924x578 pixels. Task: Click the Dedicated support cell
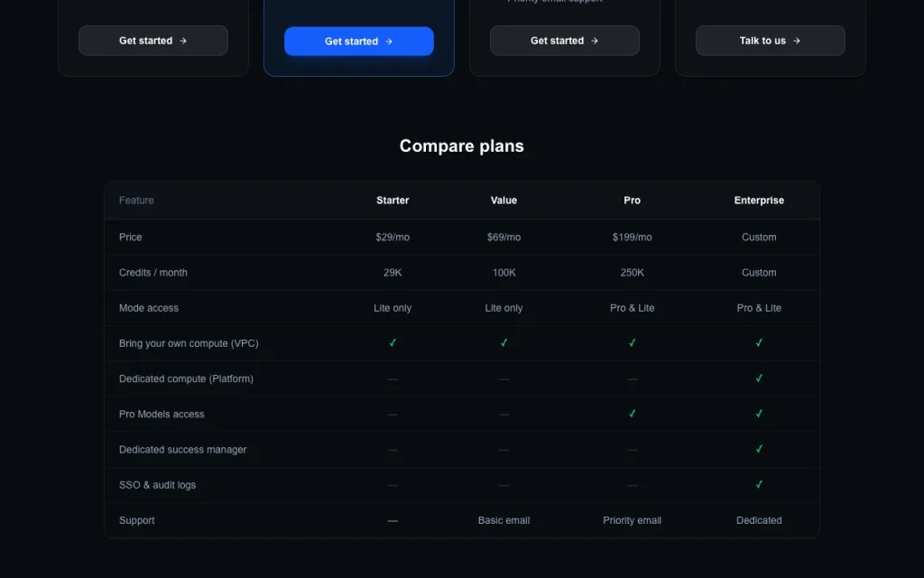pyautogui.click(x=759, y=520)
